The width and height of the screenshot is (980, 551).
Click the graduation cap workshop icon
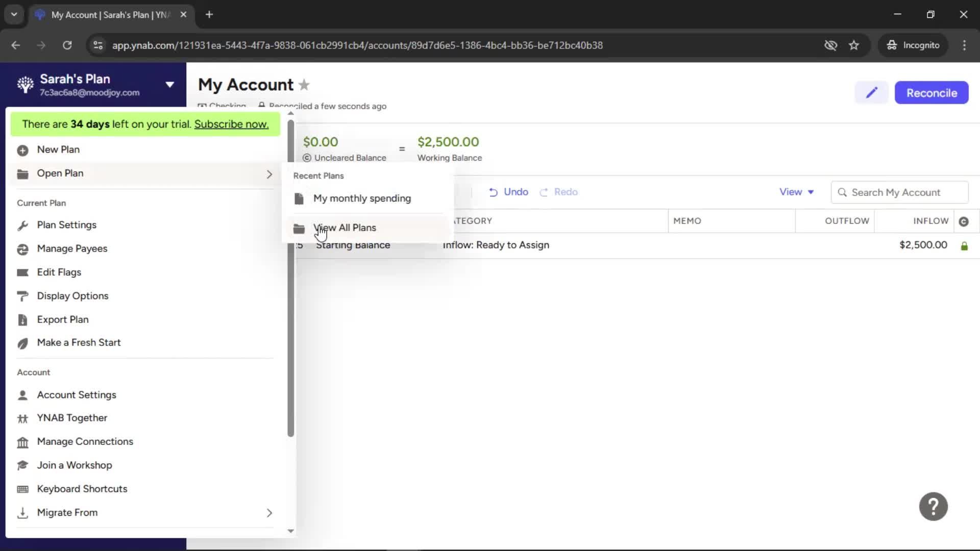(x=22, y=465)
